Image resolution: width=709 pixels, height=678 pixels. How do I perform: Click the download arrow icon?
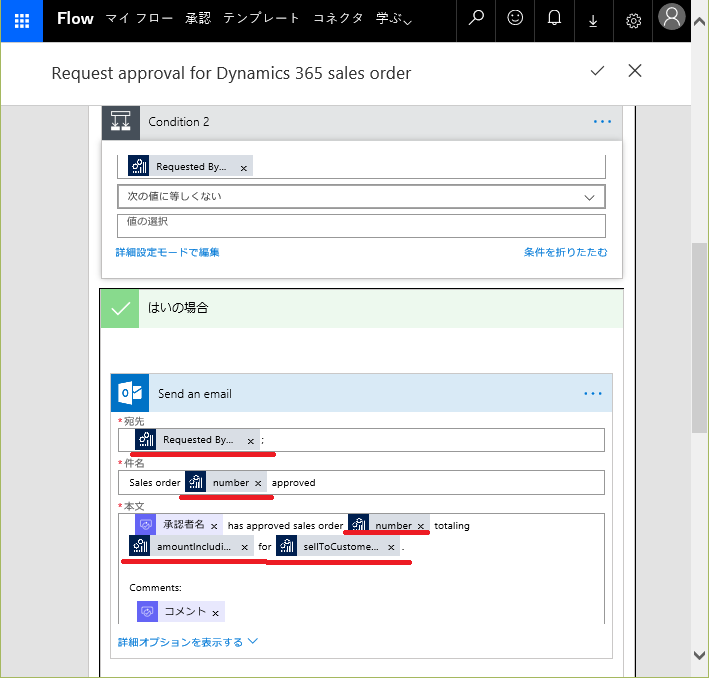593,21
